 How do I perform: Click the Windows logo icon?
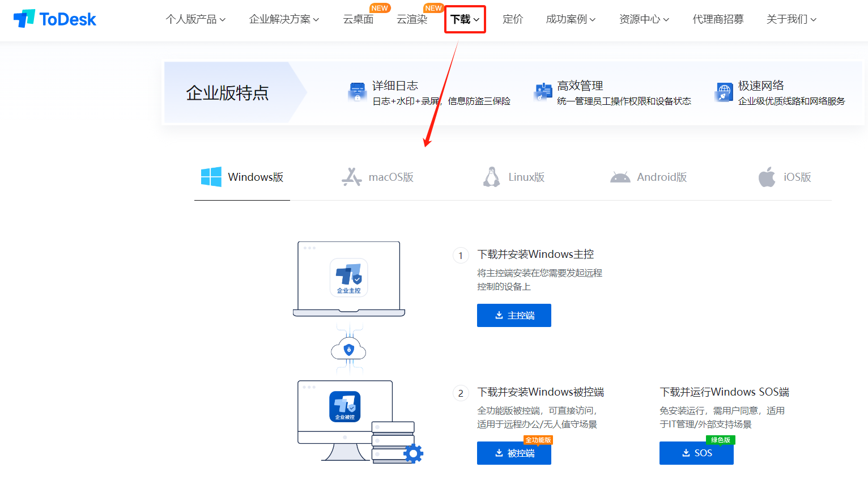(x=211, y=177)
